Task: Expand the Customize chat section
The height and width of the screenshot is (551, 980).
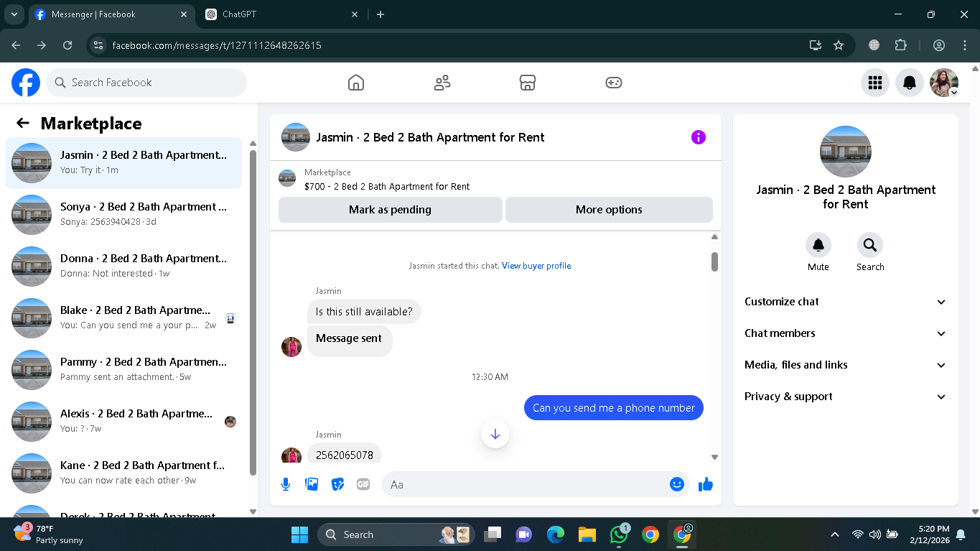Action: tap(846, 302)
